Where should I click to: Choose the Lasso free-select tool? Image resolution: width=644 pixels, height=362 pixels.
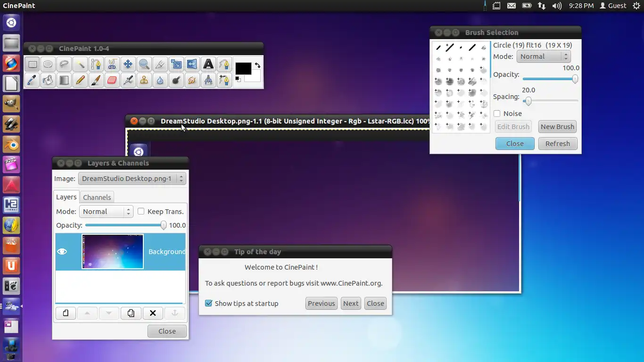click(x=64, y=64)
